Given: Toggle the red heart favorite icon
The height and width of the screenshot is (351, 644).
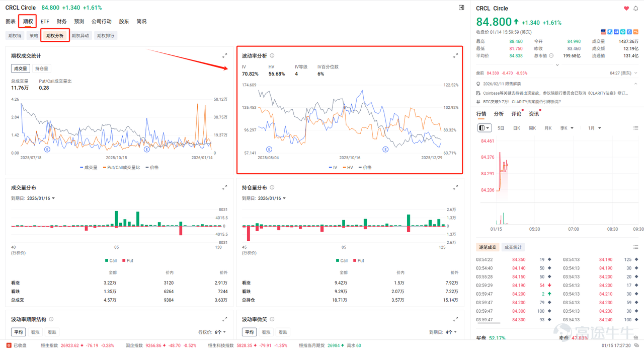Looking at the screenshot, I should [x=626, y=8].
